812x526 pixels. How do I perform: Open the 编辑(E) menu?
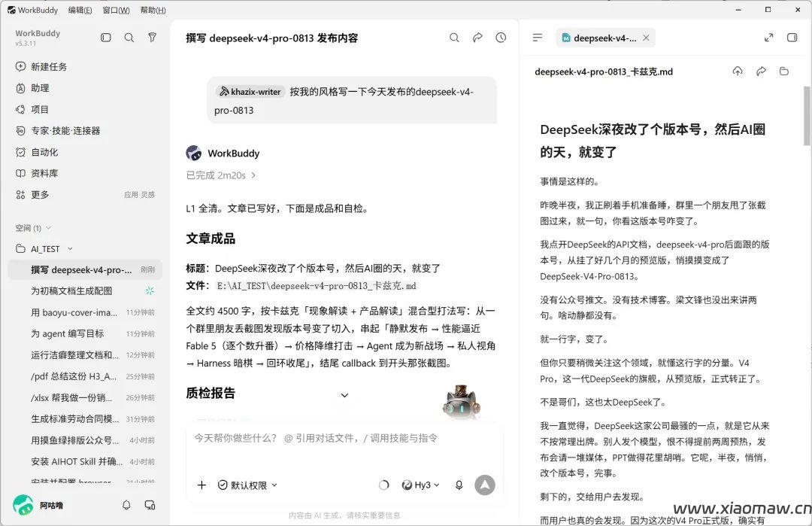click(x=80, y=10)
